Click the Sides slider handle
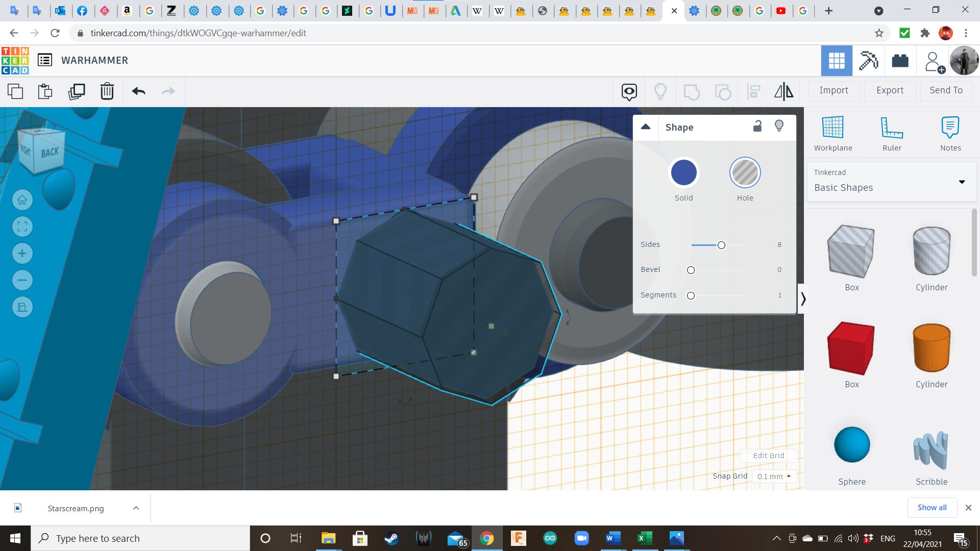980x551 pixels. coord(721,245)
